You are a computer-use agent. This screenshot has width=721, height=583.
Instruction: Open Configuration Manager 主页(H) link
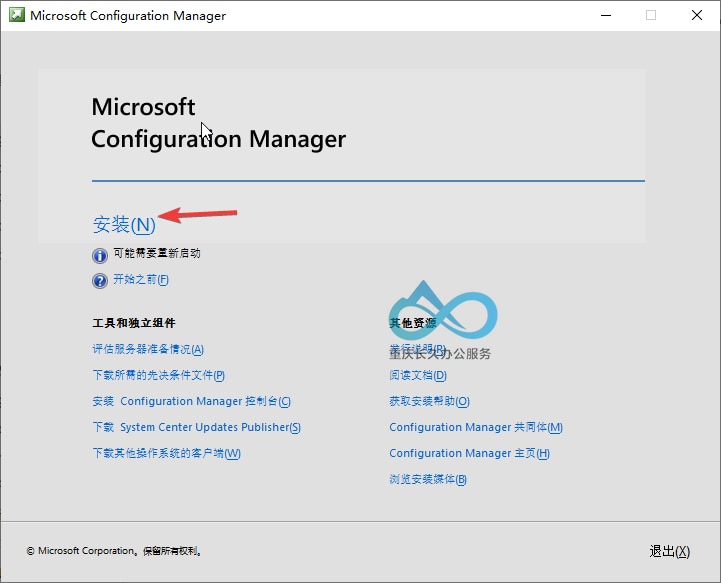tap(469, 453)
